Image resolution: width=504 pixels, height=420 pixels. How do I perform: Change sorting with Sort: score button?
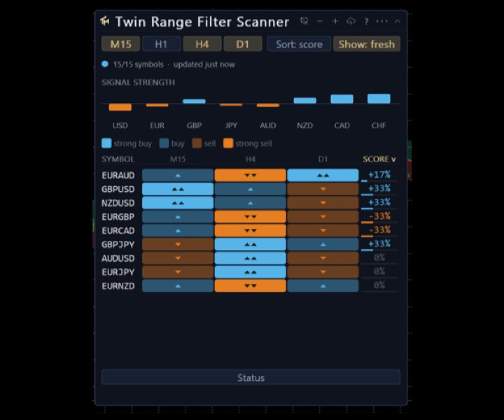[x=299, y=43]
